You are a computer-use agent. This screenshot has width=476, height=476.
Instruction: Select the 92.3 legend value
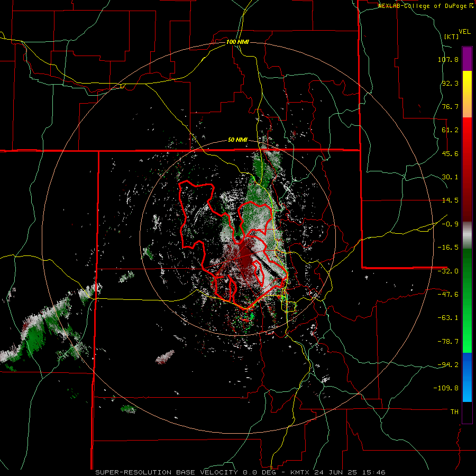pos(450,83)
